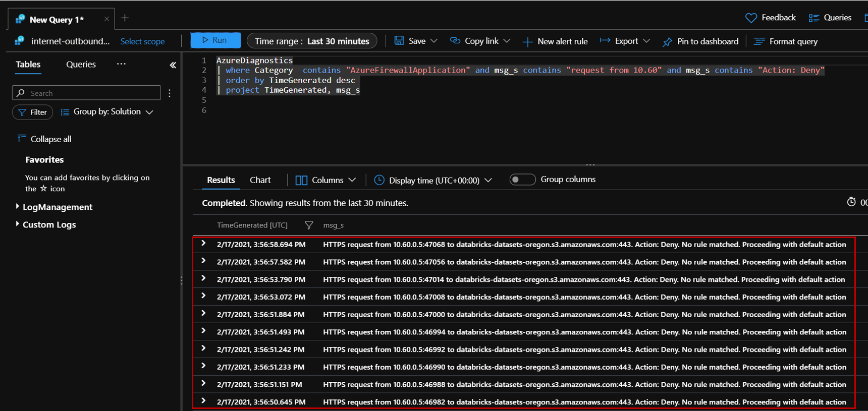Expand the row at 3:56:51.242 PM

pyautogui.click(x=203, y=348)
